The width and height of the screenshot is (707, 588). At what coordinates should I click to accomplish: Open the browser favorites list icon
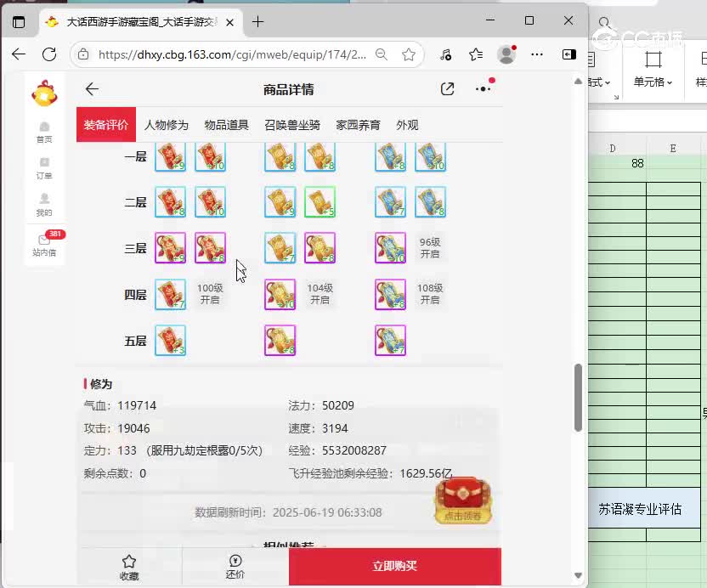[476, 54]
